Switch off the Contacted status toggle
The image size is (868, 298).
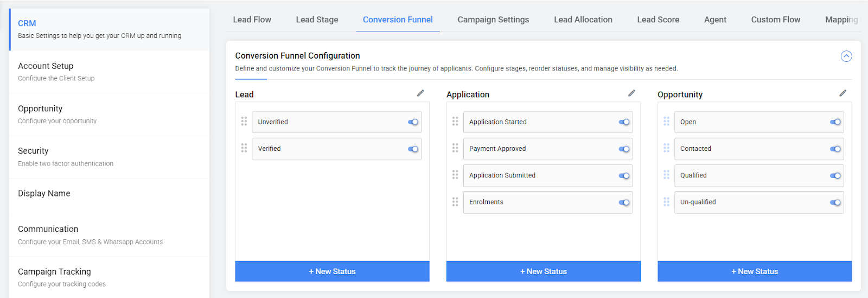pyautogui.click(x=835, y=149)
